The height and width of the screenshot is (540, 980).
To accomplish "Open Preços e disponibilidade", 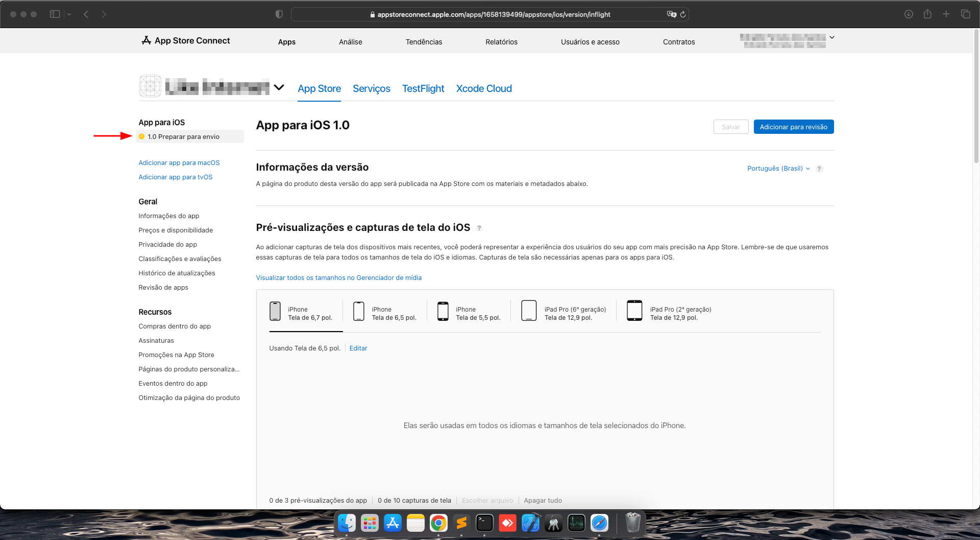I will 176,230.
